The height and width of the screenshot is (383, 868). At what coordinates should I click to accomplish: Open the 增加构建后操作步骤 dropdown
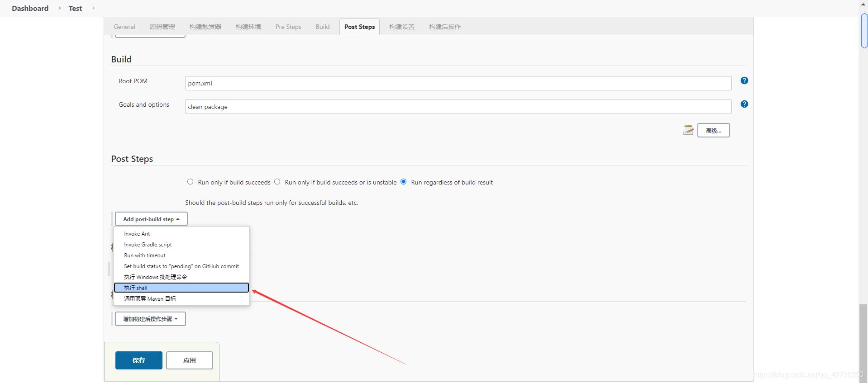click(x=150, y=319)
